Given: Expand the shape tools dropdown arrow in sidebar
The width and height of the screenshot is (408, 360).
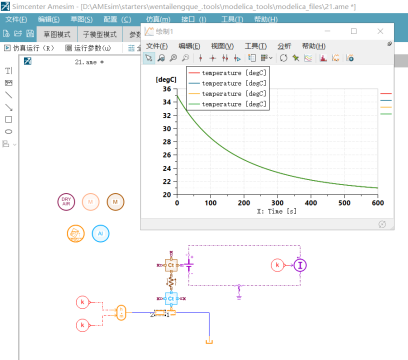Looking at the screenshot, I should pos(14,144).
